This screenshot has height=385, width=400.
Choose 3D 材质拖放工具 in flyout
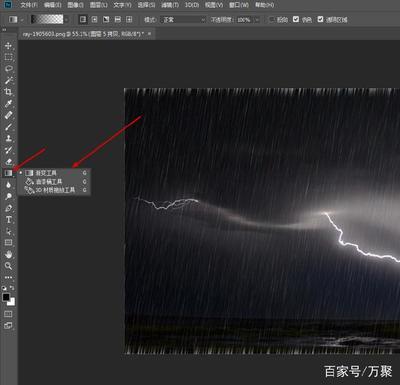(x=54, y=190)
